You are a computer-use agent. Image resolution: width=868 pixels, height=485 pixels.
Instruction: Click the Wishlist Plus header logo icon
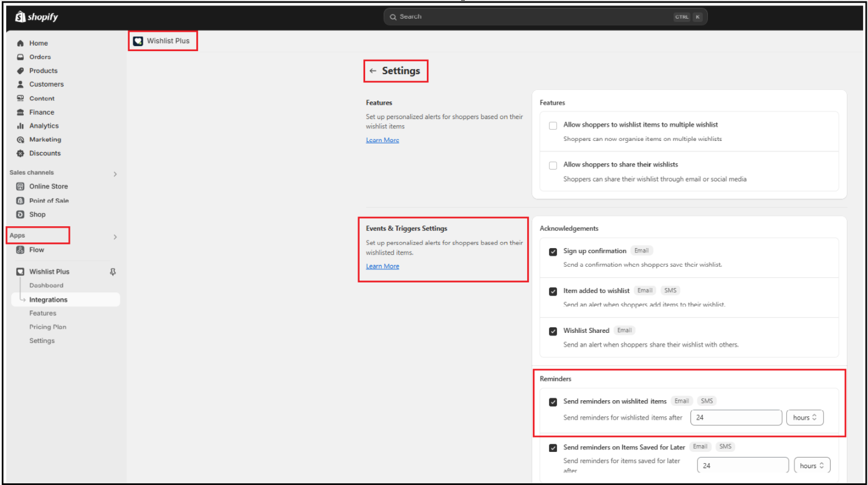pos(138,41)
